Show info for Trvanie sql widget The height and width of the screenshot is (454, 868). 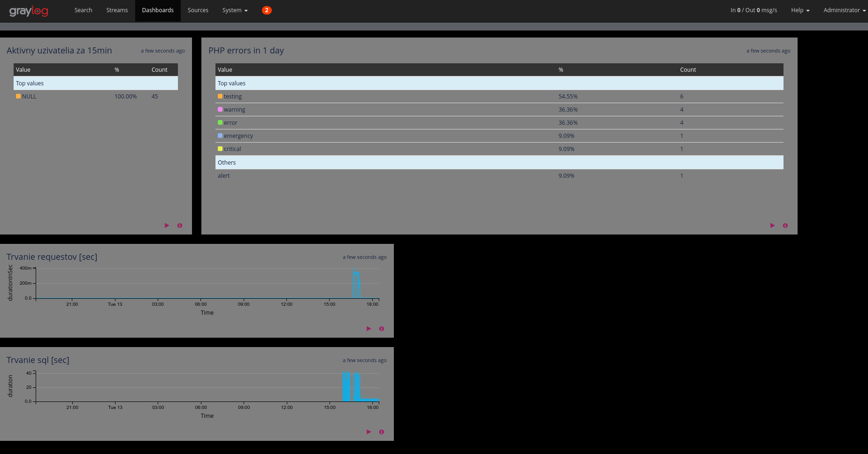[381, 431]
